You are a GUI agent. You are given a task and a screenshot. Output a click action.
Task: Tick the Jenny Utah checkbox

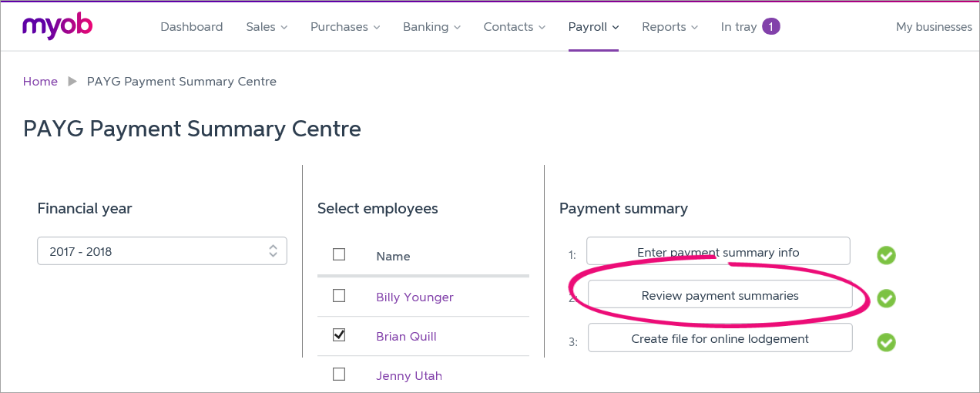339,375
